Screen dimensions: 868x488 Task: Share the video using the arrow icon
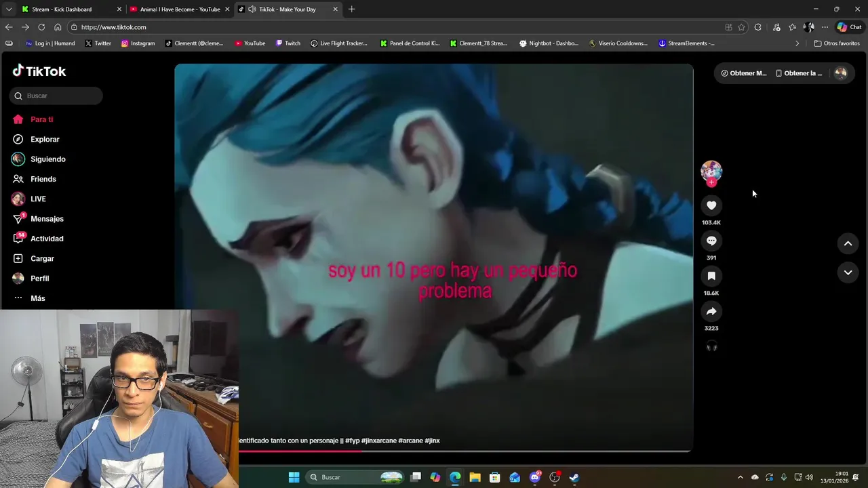(x=711, y=311)
